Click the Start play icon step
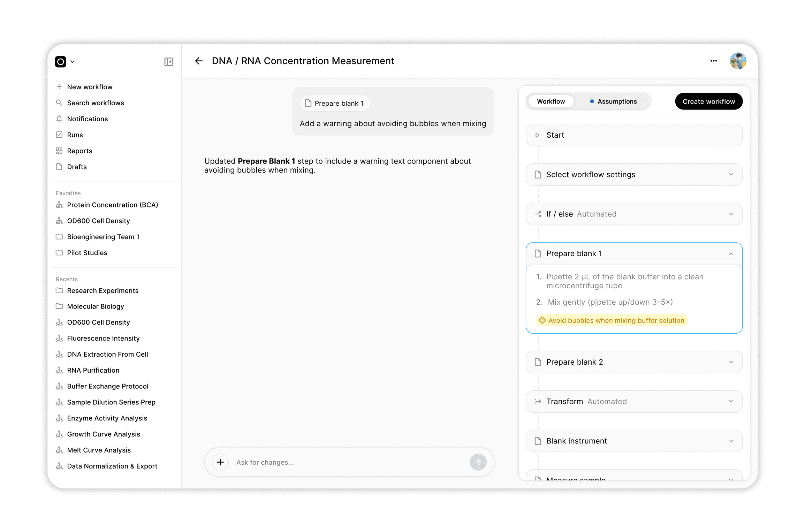The width and height of the screenshot is (805, 532). point(537,135)
